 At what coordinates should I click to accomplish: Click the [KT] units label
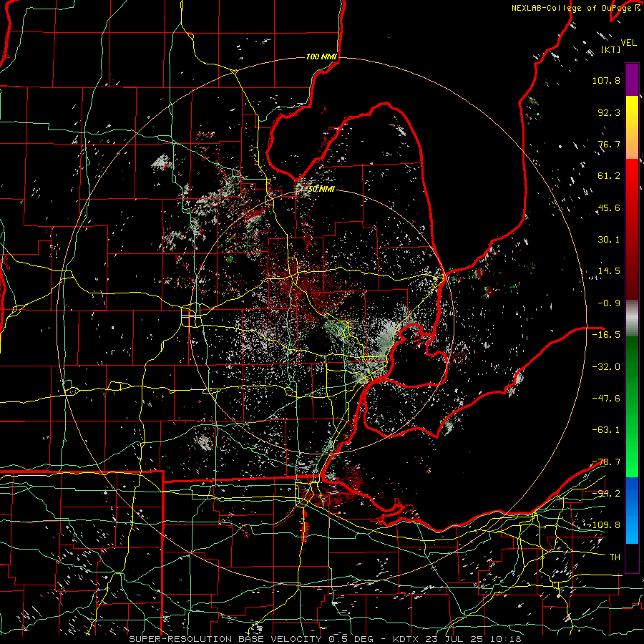611,49
